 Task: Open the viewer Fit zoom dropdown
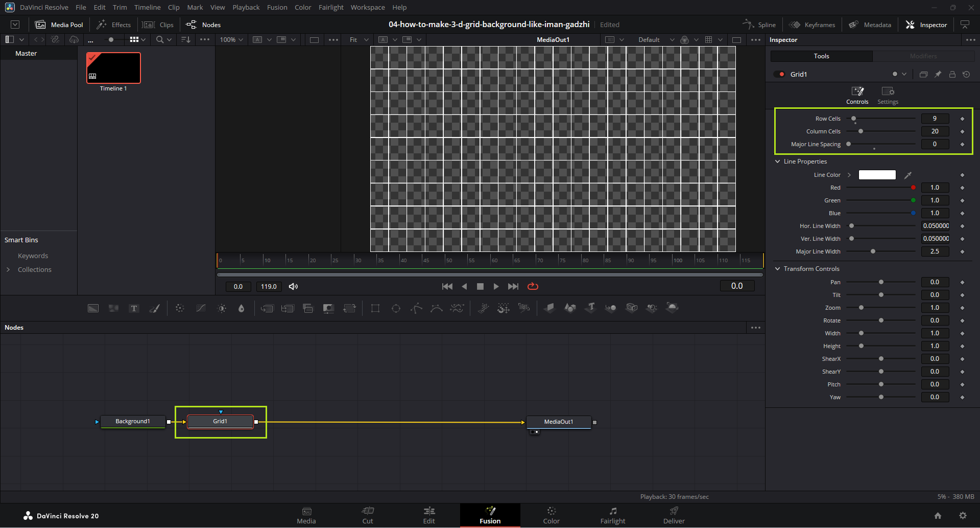click(x=359, y=40)
